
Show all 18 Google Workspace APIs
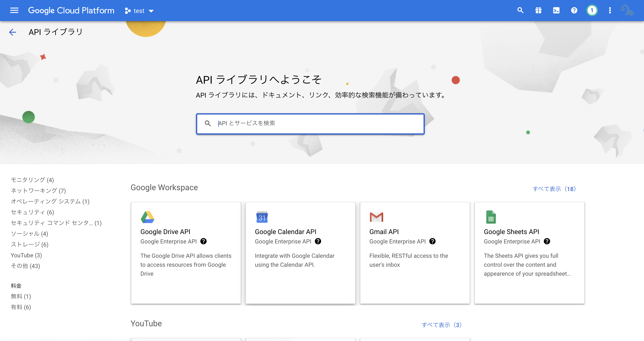[554, 189]
